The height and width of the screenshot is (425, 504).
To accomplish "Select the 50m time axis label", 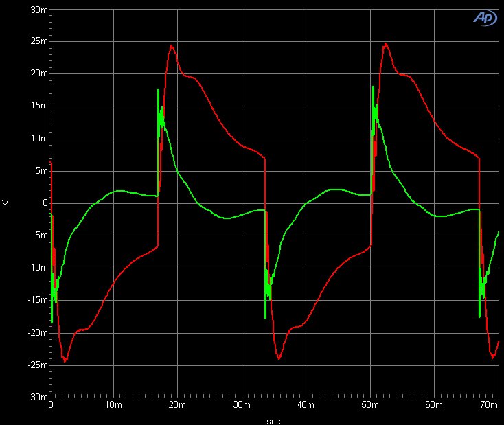I will [x=369, y=406].
